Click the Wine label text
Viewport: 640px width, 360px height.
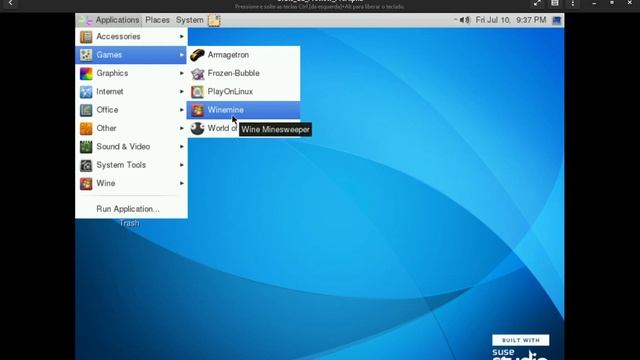point(106,184)
